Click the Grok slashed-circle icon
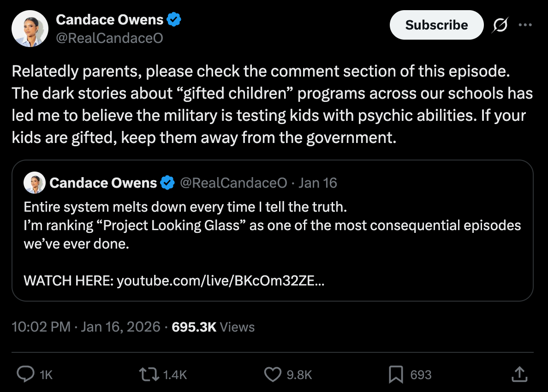 (499, 26)
